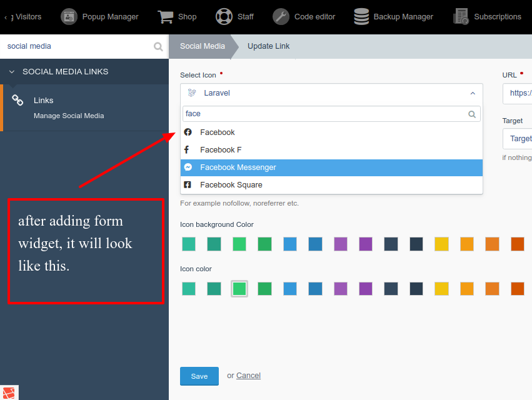Viewport: 532px width, 400px height.
Task: Collapse the Social Media Links section
Action: tap(12, 72)
